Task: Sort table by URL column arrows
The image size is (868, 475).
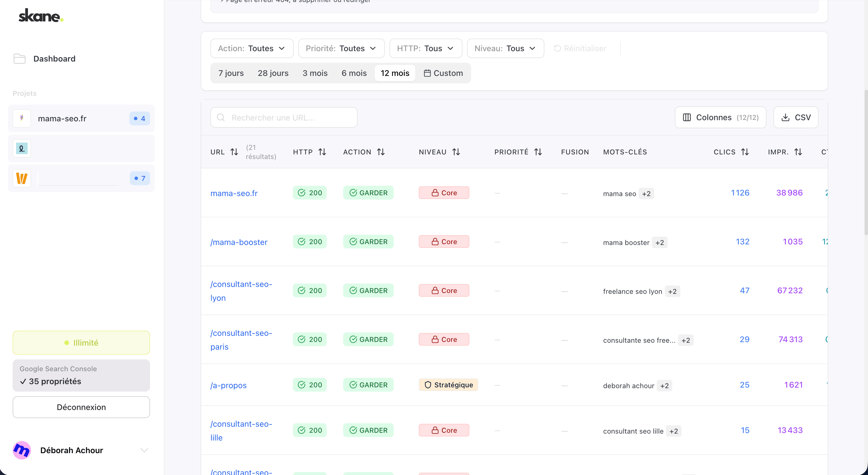Action: click(x=234, y=152)
